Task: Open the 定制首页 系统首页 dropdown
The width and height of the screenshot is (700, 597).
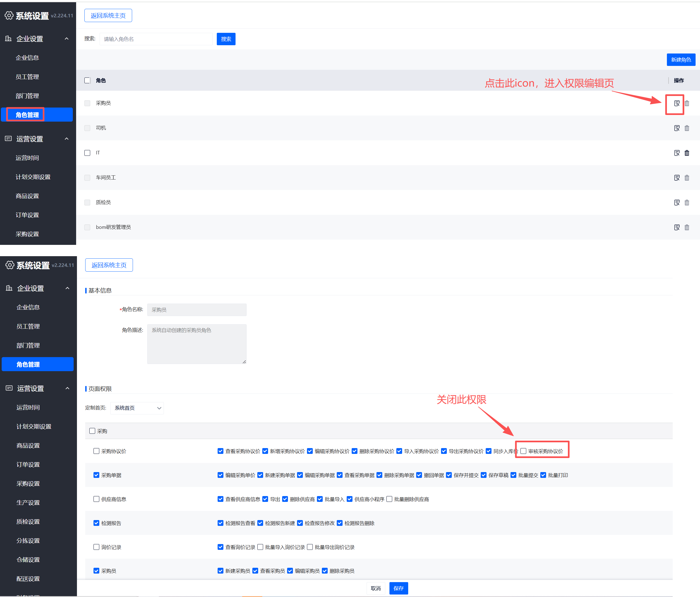Action: [137, 408]
